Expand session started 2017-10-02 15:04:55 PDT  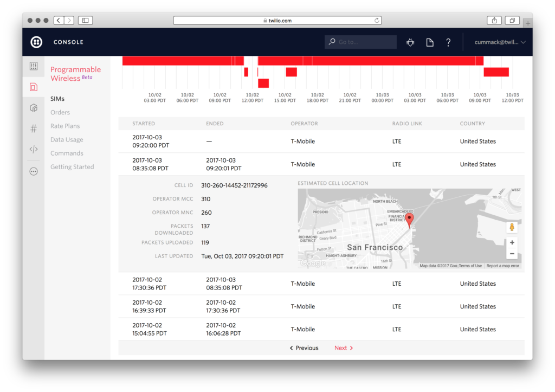[321, 329]
